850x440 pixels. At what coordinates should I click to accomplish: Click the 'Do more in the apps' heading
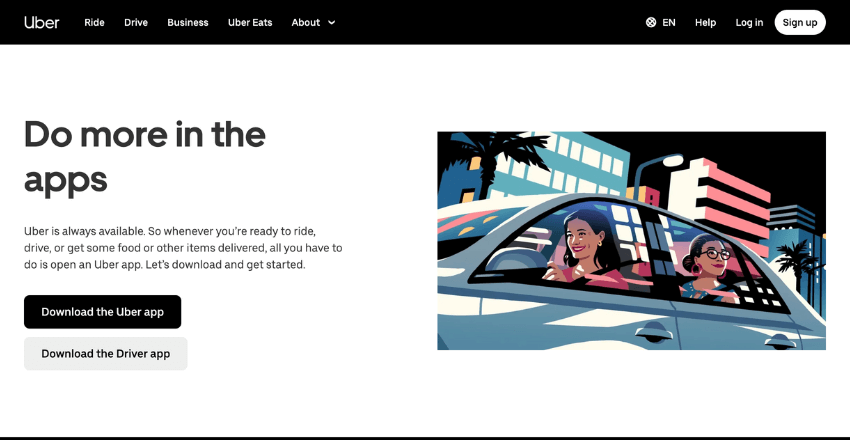(x=145, y=157)
